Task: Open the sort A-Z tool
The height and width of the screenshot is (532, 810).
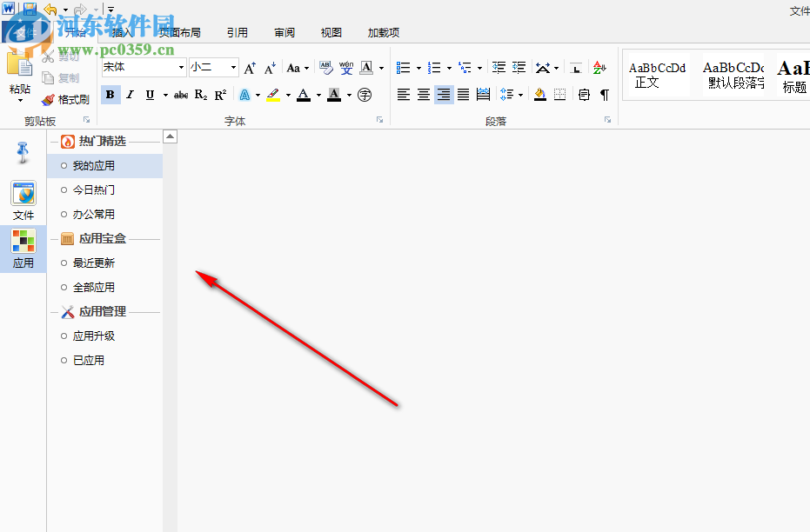Action: pos(599,66)
